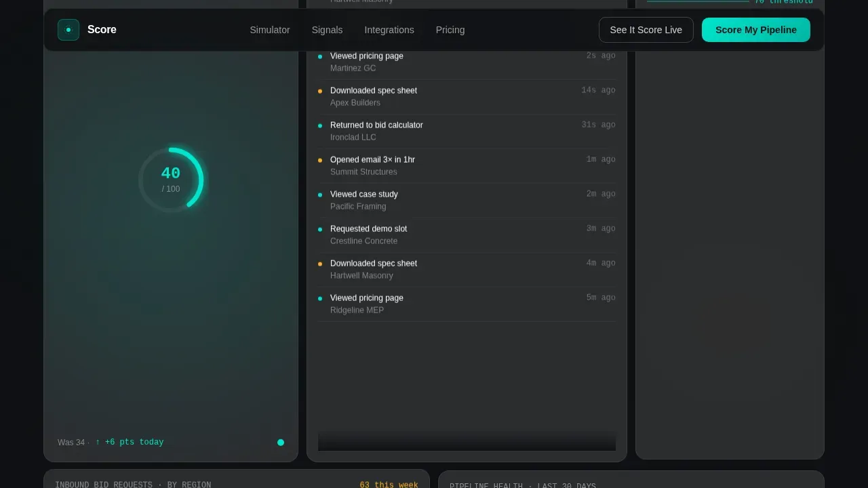Click the See It Score Live button
Viewport: 868px width, 488px height.
[x=646, y=30]
